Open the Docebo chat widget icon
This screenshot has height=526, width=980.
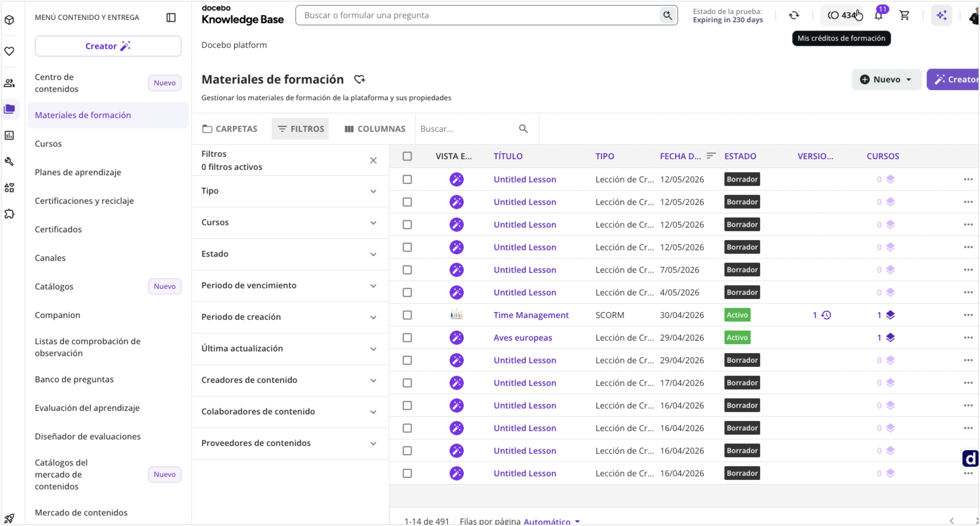[x=970, y=459]
